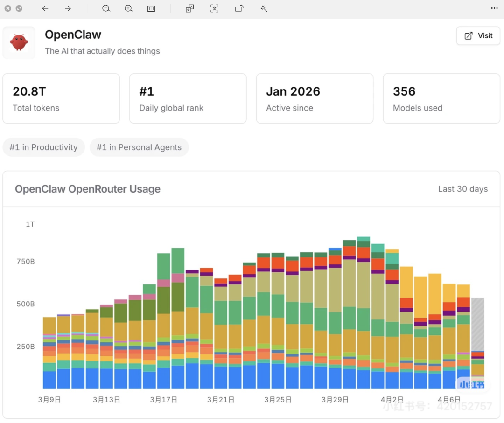Open the magic wand enhance tool
Viewport: 504px width, 423px height.
pos(264,8)
